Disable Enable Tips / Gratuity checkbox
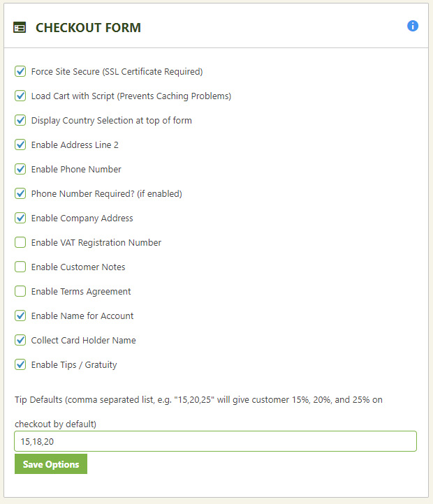 click(20, 364)
